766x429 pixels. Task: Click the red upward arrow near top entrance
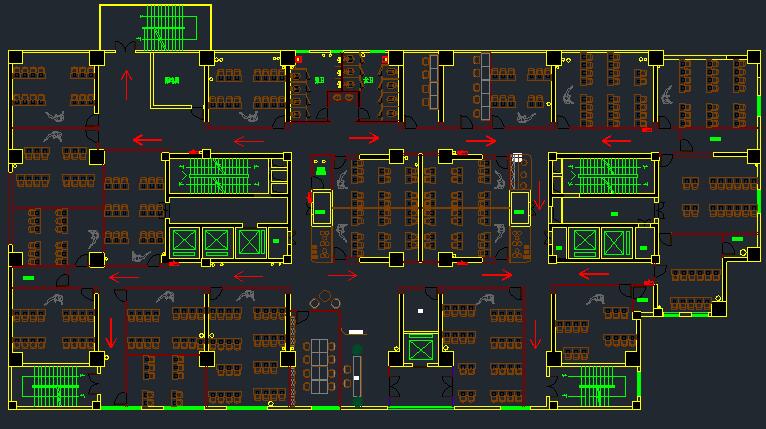(x=127, y=85)
